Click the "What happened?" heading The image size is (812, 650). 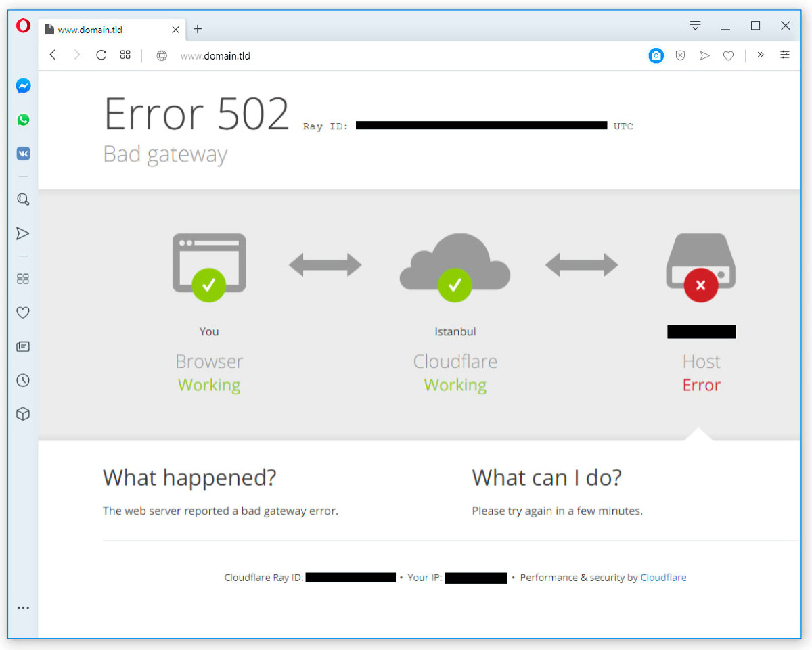189,478
